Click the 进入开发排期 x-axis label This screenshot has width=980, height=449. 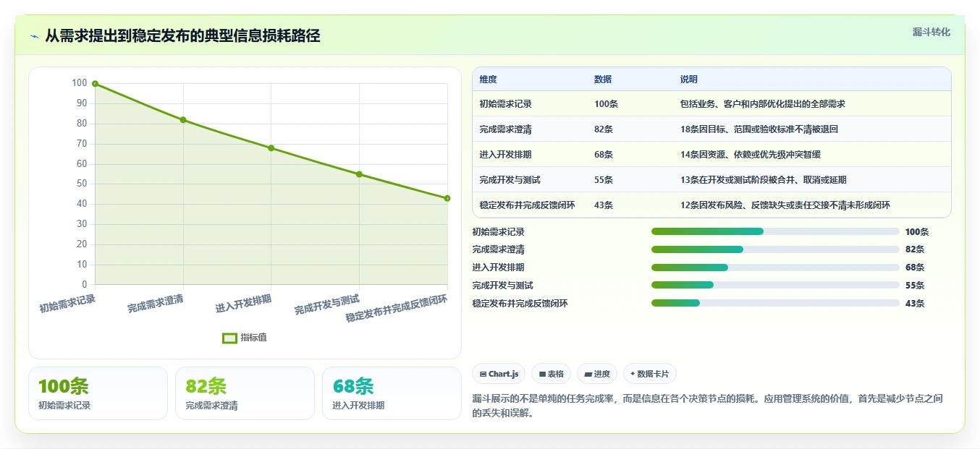(x=244, y=304)
